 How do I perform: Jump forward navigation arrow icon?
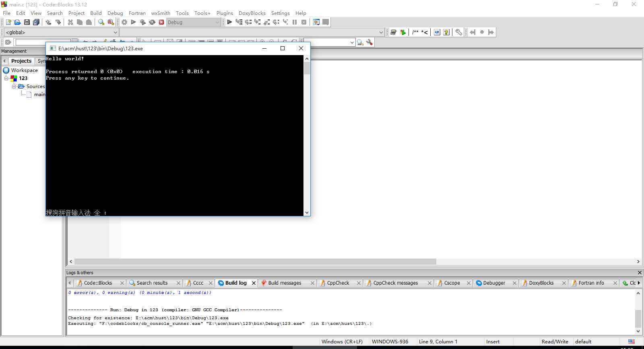(x=491, y=32)
